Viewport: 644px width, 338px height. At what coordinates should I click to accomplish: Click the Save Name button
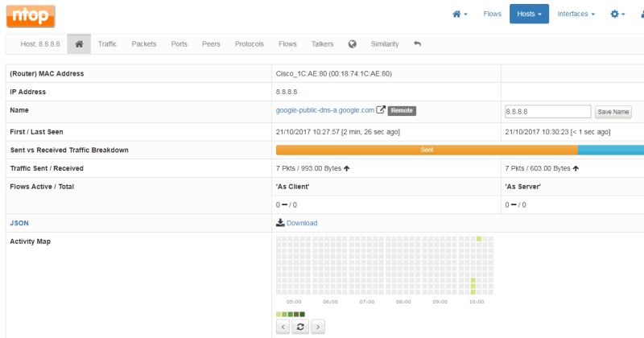(613, 112)
